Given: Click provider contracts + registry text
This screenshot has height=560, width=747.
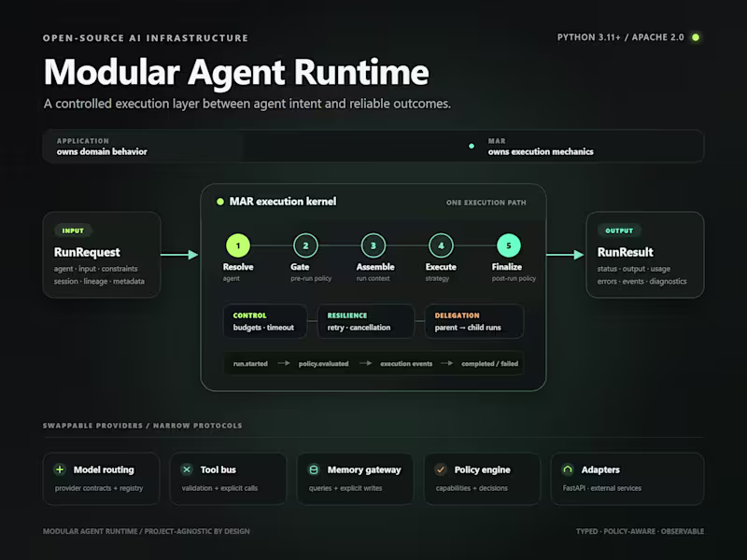Looking at the screenshot, I should point(99,488).
